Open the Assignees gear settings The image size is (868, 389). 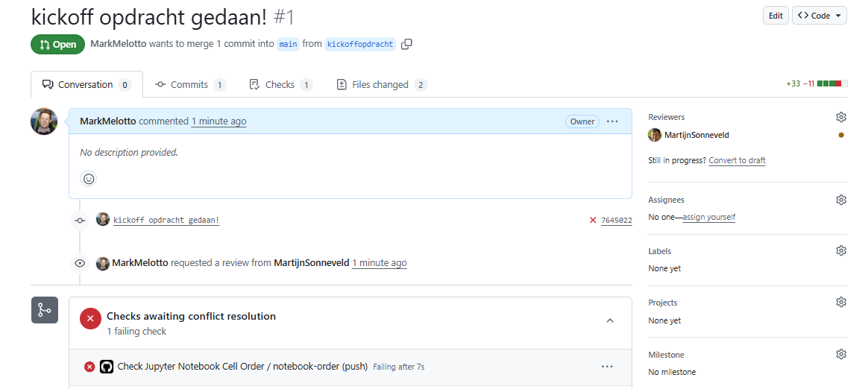[841, 200]
